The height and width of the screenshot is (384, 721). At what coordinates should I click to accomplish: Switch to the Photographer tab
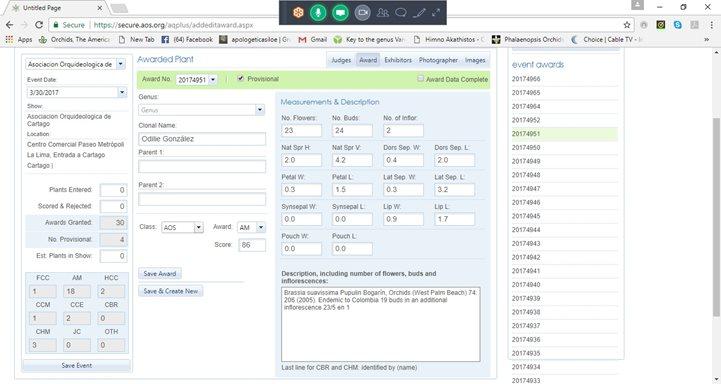pyautogui.click(x=438, y=60)
